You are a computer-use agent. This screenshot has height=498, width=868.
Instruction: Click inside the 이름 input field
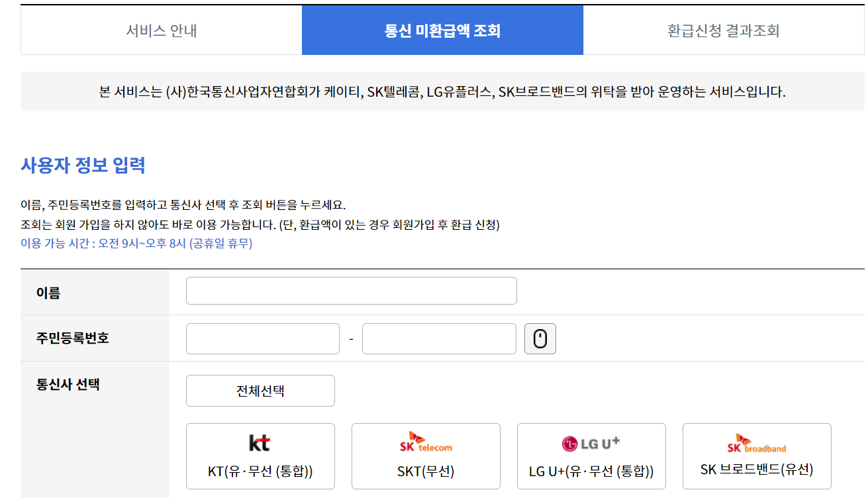[x=351, y=291]
